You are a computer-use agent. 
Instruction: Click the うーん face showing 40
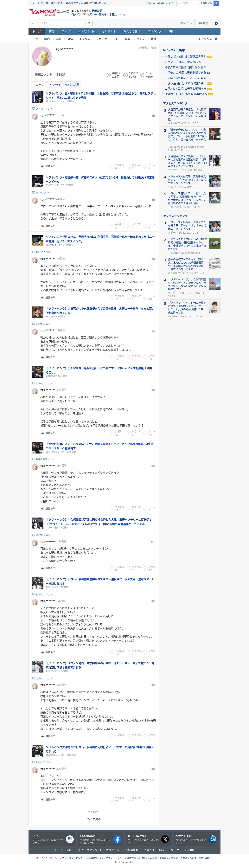click(x=146, y=433)
